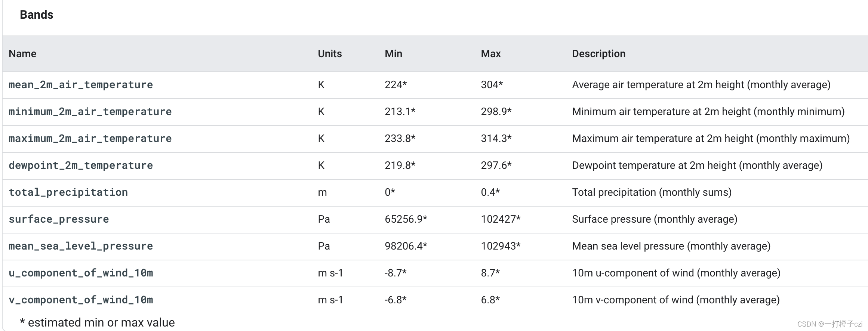Click units K in minimum_2m_air_temperature row
This screenshot has width=868, height=331.
click(x=321, y=112)
